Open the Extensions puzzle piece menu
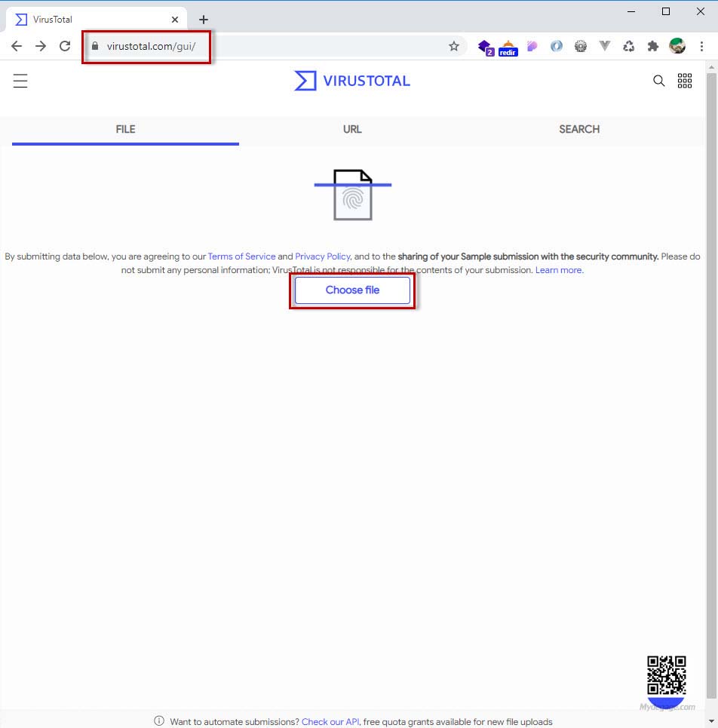This screenshot has height=728, width=718. [653, 46]
